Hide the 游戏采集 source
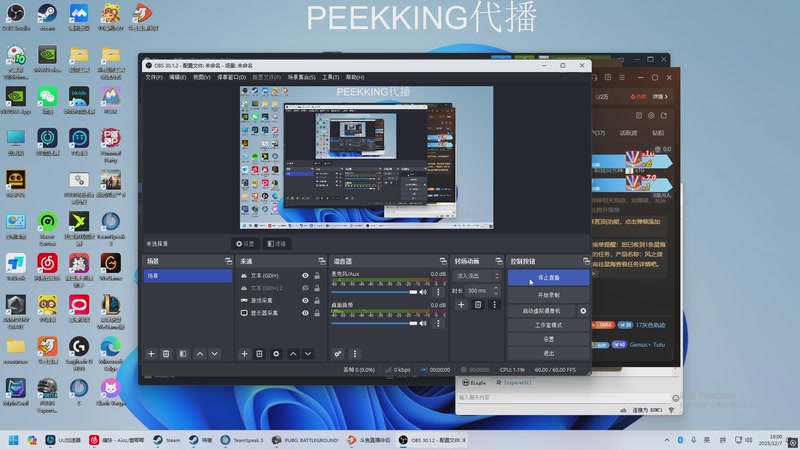The image size is (800, 450). pos(305,301)
